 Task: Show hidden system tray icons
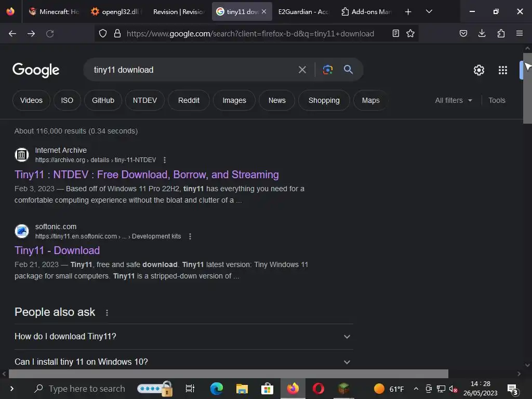click(416, 389)
